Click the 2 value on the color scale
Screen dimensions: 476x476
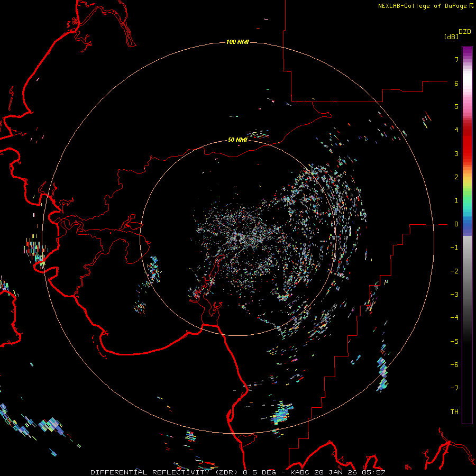(456, 177)
